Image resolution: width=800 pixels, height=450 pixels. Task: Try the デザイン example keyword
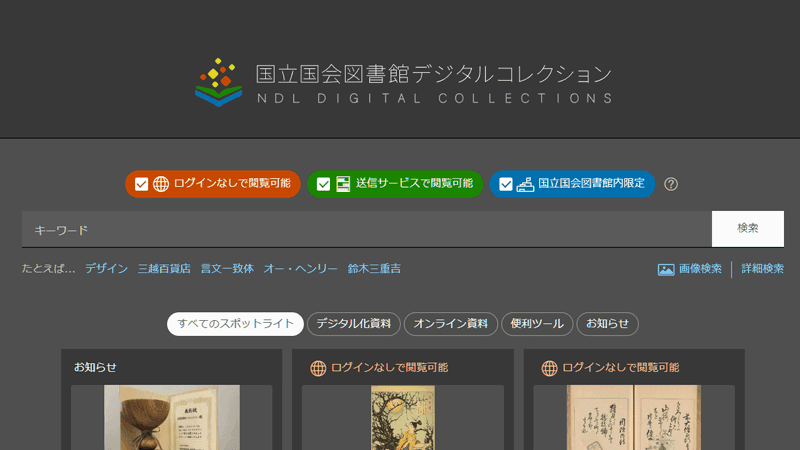click(106, 269)
